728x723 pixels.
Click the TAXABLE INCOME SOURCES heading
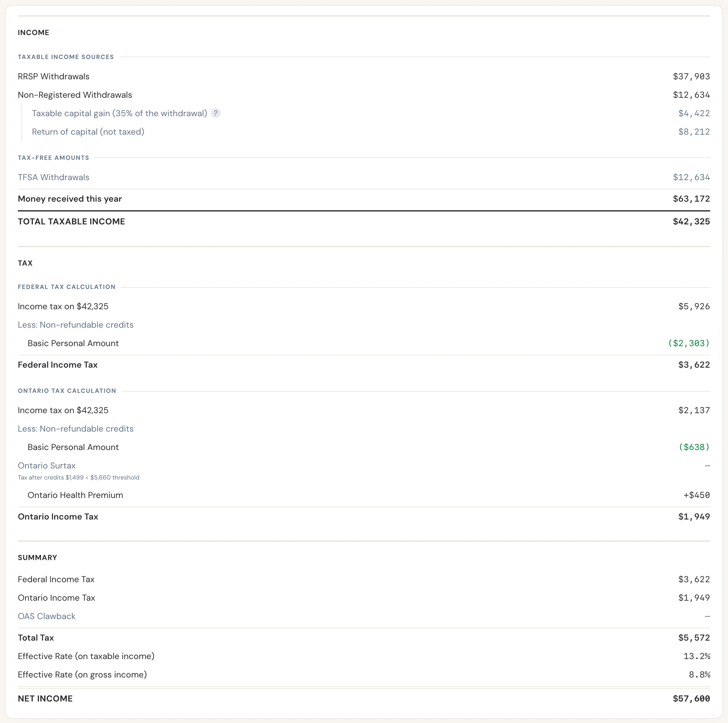65,57
